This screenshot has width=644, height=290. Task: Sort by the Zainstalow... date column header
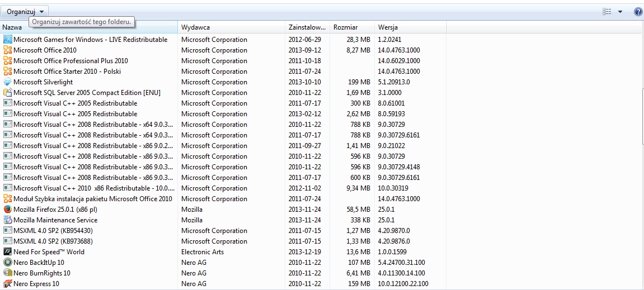click(308, 27)
